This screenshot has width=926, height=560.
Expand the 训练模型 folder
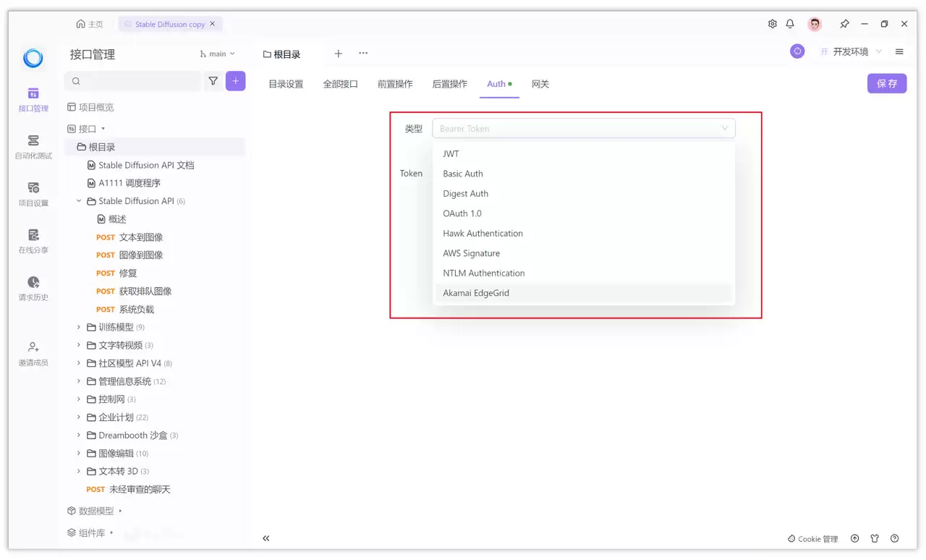[x=79, y=327]
